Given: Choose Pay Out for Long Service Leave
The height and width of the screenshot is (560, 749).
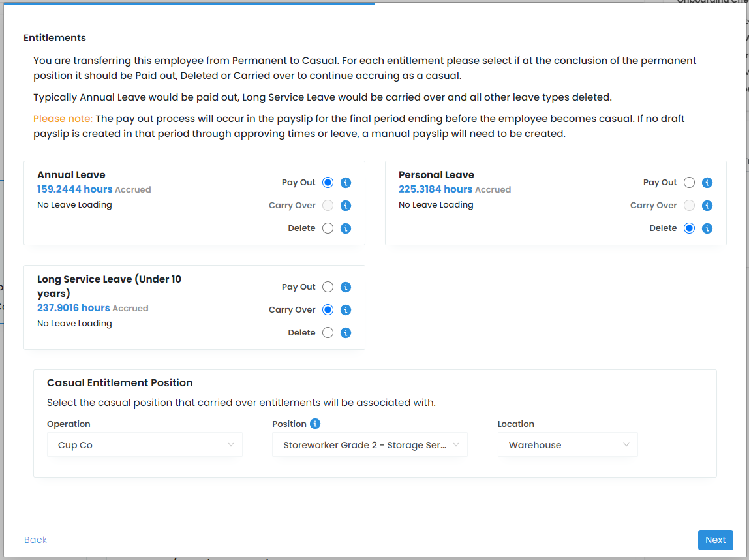Looking at the screenshot, I should click(328, 287).
